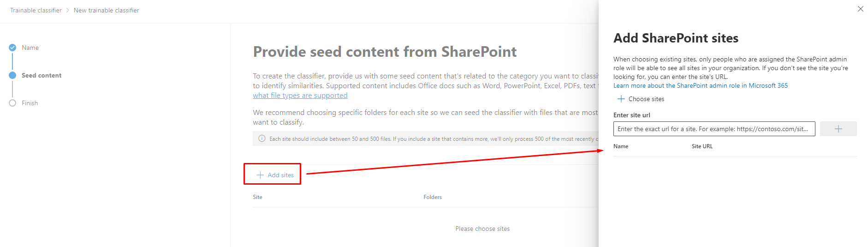868x247 pixels.
Task: Click the Choose sites button label
Action: tap(646, 99)
